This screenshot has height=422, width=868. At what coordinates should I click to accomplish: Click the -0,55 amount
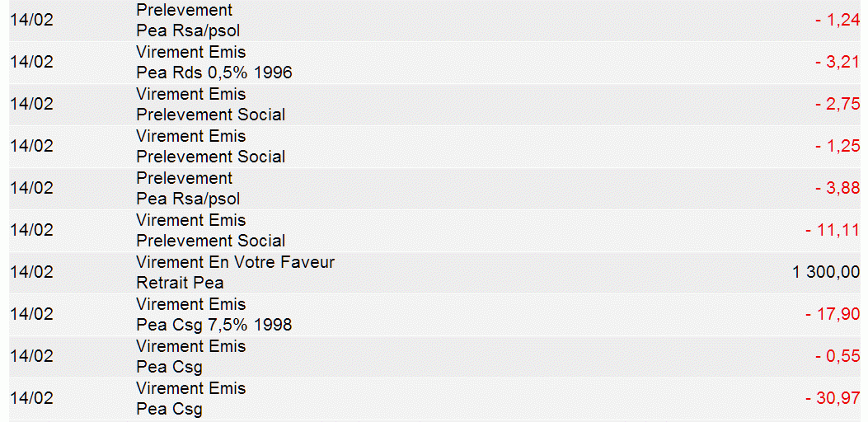click(x=838, y=357)
